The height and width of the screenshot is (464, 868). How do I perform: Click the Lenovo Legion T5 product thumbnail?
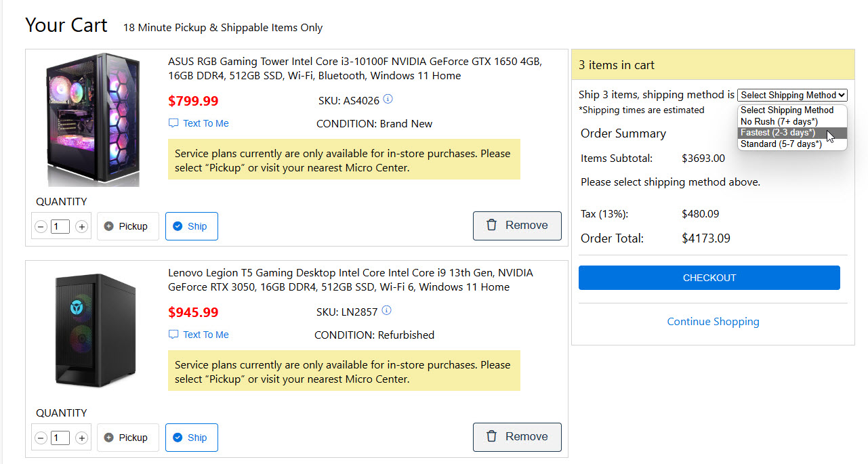(x=94, y=330)
